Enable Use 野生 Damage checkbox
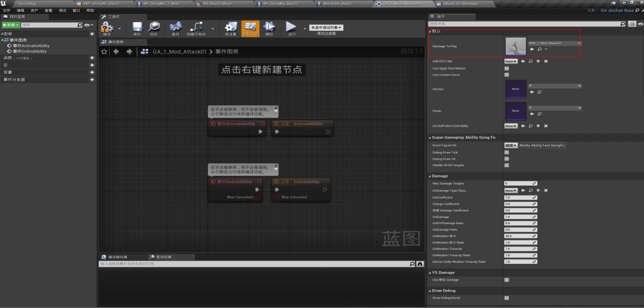The image size is (644, 308). point(506,280)
